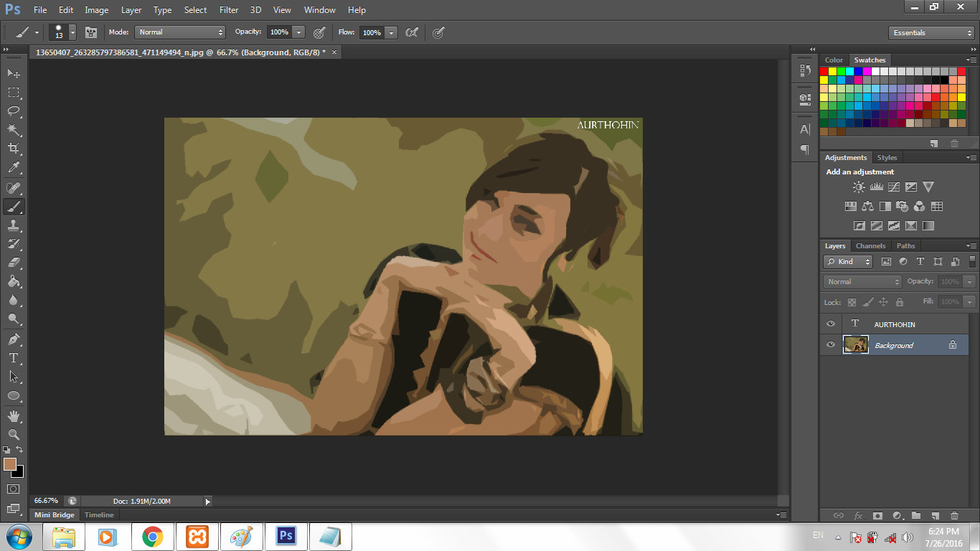The image size is (980, 551).
Task: Switch to the Paths tab
Action: click(x=906, y=246)
